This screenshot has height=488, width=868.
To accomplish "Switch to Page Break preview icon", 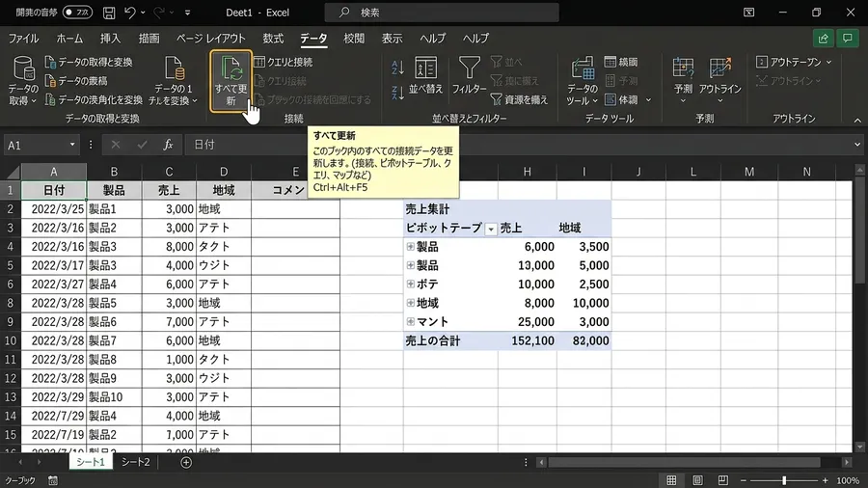I will (x=723, y=480).
